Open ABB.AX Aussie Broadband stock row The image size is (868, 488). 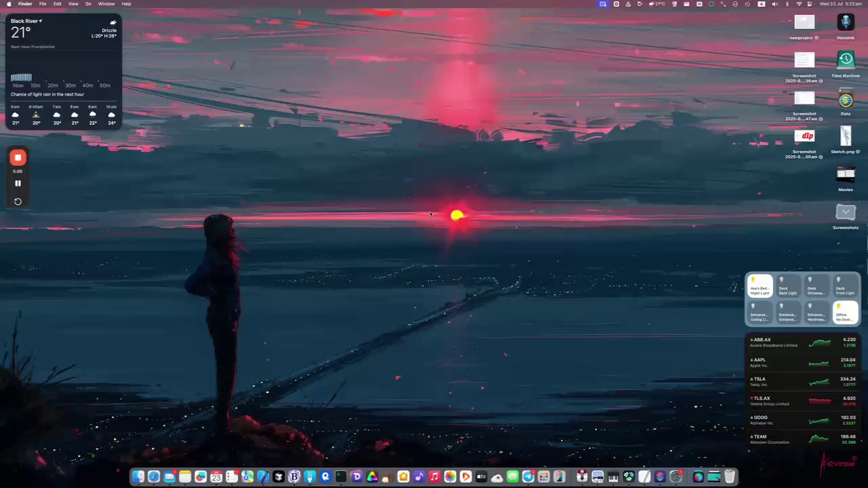(803, 342)
